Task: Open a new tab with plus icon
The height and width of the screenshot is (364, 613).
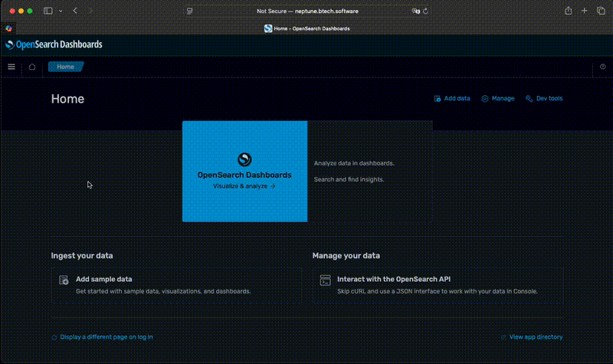Action: pyautogui.click(x=585, y=11)
